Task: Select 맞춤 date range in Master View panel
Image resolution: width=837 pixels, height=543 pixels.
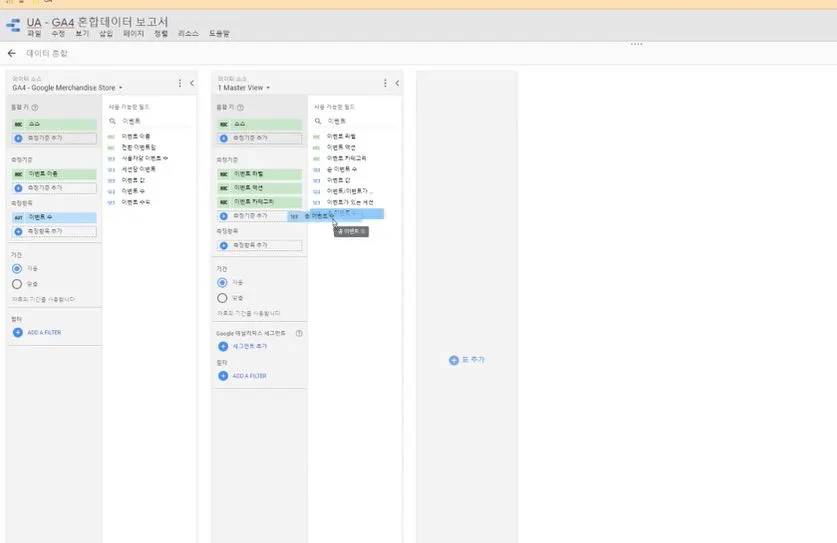Action: (x=222, y=298)
